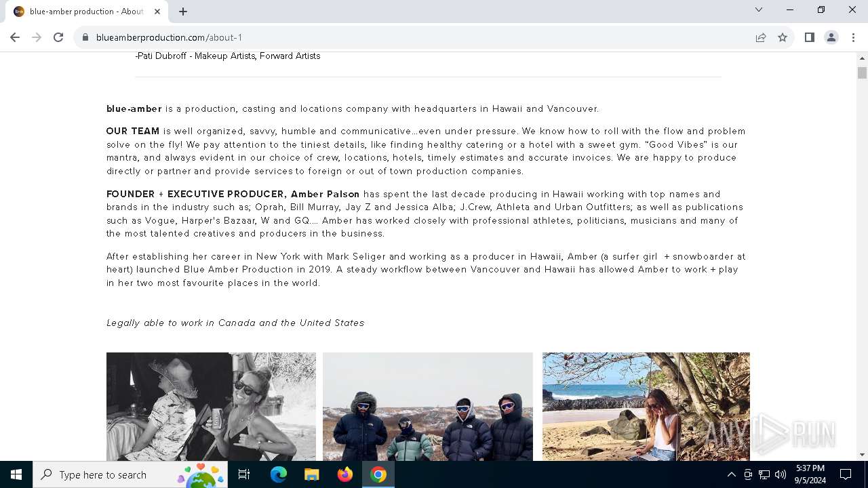Click taskbar search box
868x488 pixels.
[x=130, y=474]
